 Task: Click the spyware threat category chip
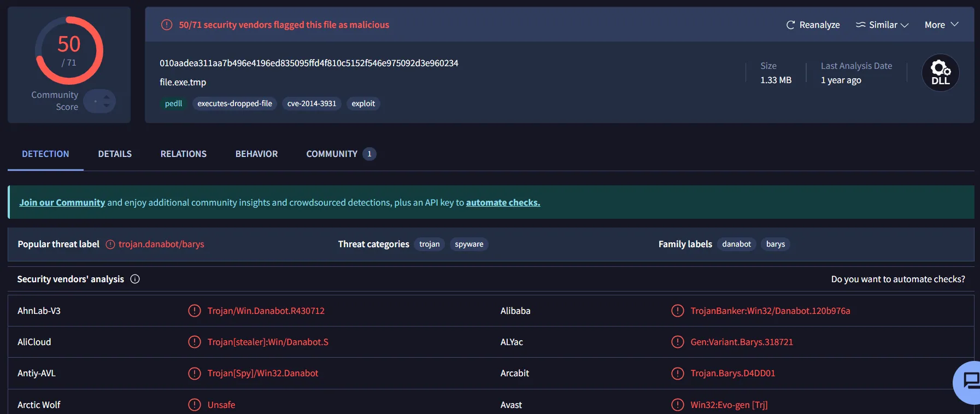click(x=469, y=244)
